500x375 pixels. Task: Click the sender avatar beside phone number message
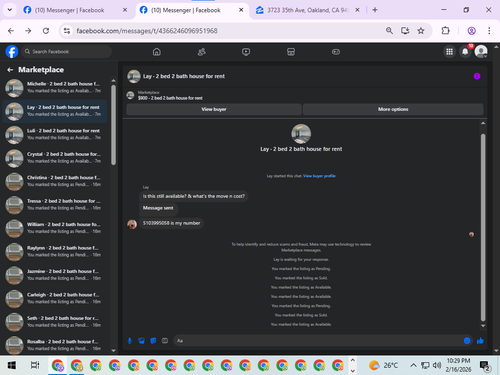(132, 224)
